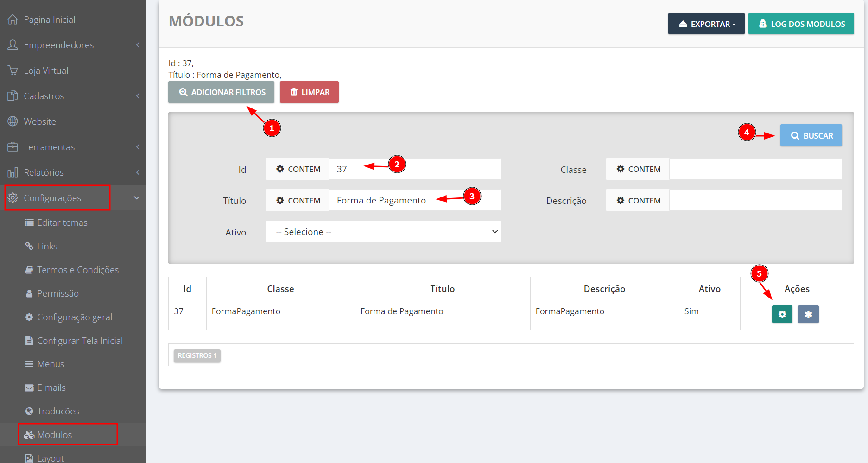
Task: Open Configuração geral in the sidebar
Action: [x=74, y=317]
